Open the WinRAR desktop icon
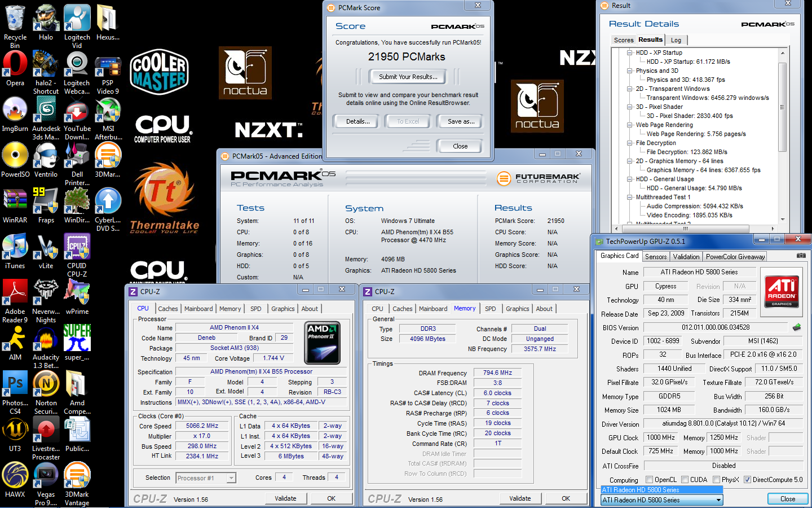The height and width of the screenshot is (508, 812). click(x=15, y=205)
